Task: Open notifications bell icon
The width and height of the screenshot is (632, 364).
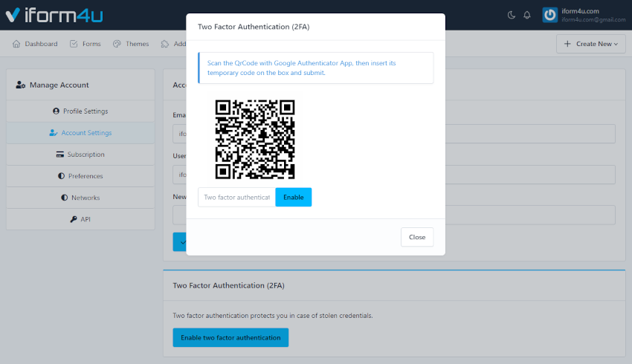Action: [x=527, y=16]
